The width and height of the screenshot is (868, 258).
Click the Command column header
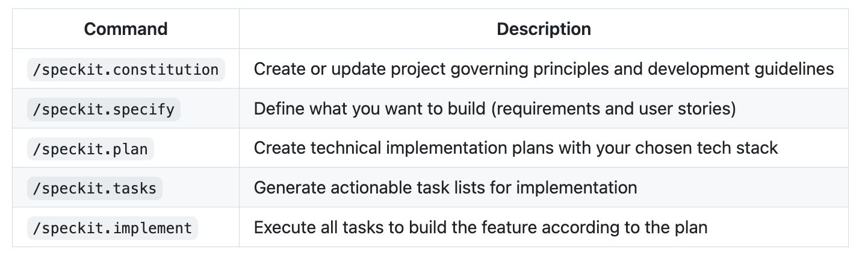(x=125, y=29)
